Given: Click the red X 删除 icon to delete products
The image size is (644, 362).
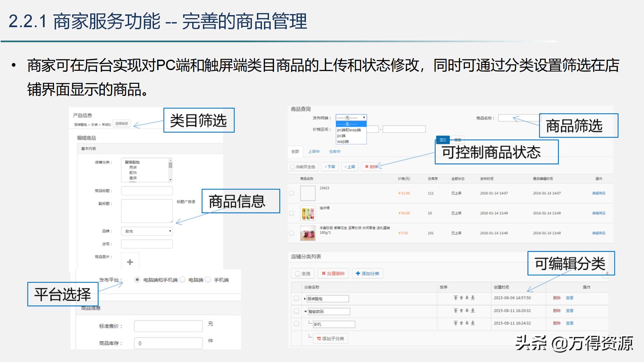Looking at the screenshot, I should [x=367, y=167].
